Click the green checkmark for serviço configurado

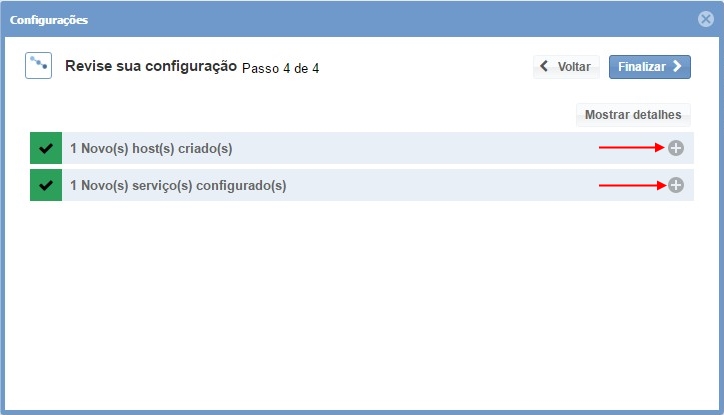(x=46, y=185)
